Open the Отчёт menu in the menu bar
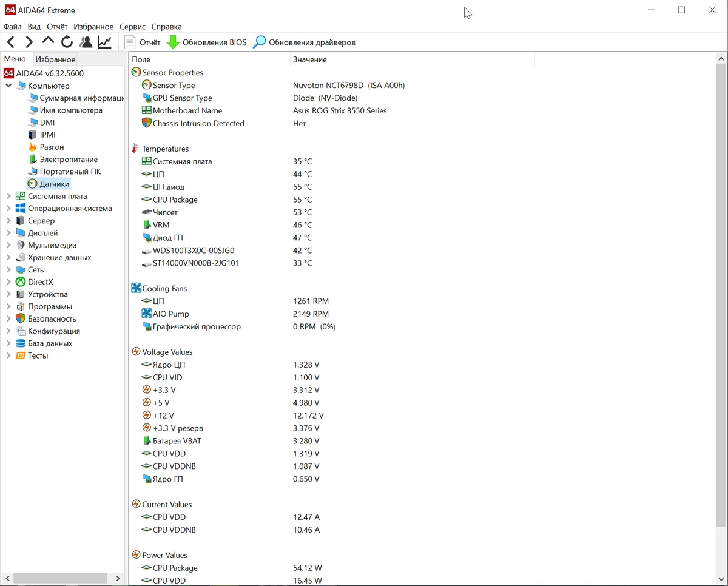728x586 pixels. coord(57,27)
